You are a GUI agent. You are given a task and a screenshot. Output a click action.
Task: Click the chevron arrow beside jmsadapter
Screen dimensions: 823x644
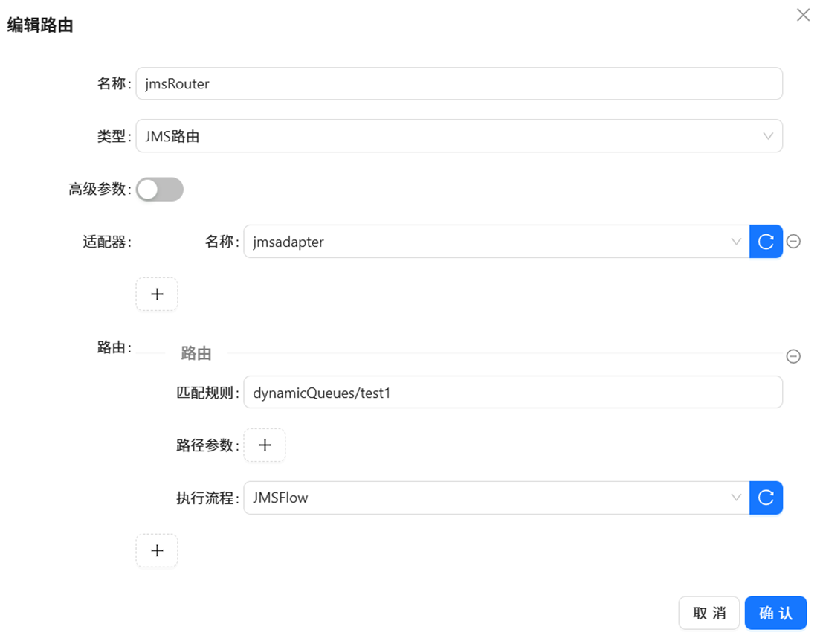736,242
